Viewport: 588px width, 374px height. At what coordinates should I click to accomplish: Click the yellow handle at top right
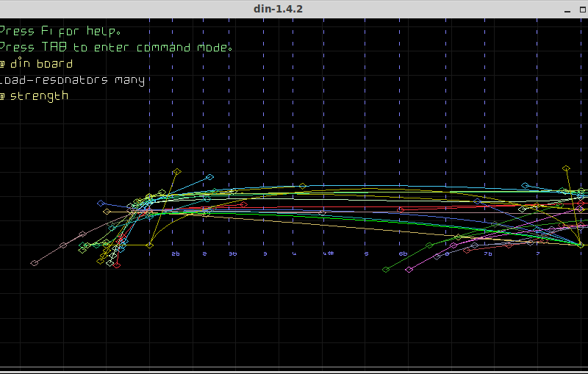click(566, 169)
